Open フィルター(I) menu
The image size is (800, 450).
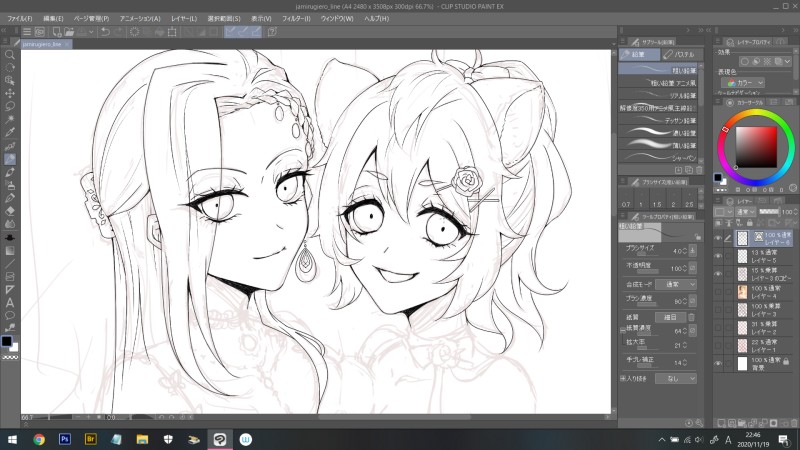point(296,18)
